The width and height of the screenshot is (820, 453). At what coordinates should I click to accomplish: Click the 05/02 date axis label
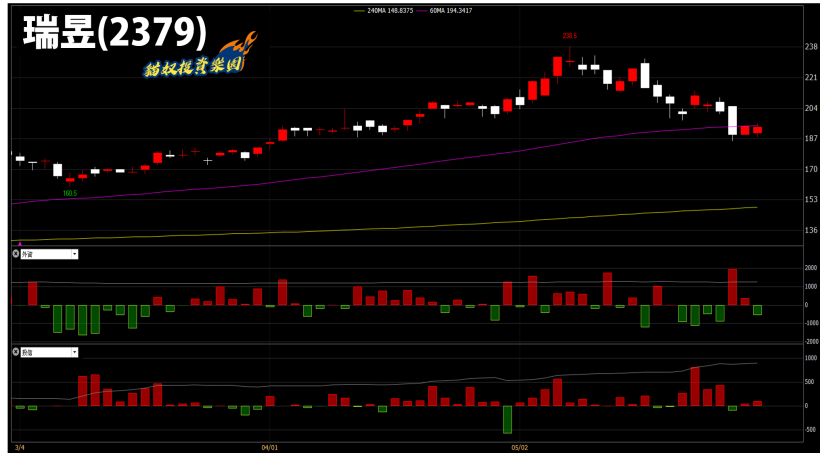519,448
